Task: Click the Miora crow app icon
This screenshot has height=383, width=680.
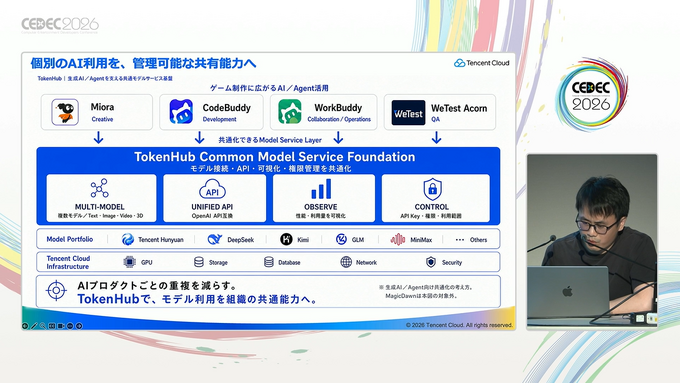Action: pos(65,112)
